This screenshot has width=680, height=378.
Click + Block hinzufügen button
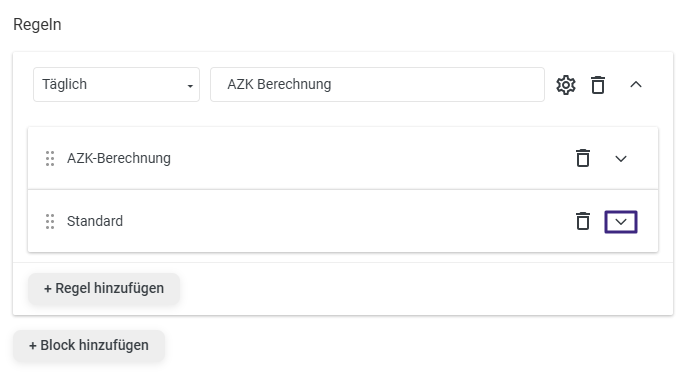(x=89, y=345)
